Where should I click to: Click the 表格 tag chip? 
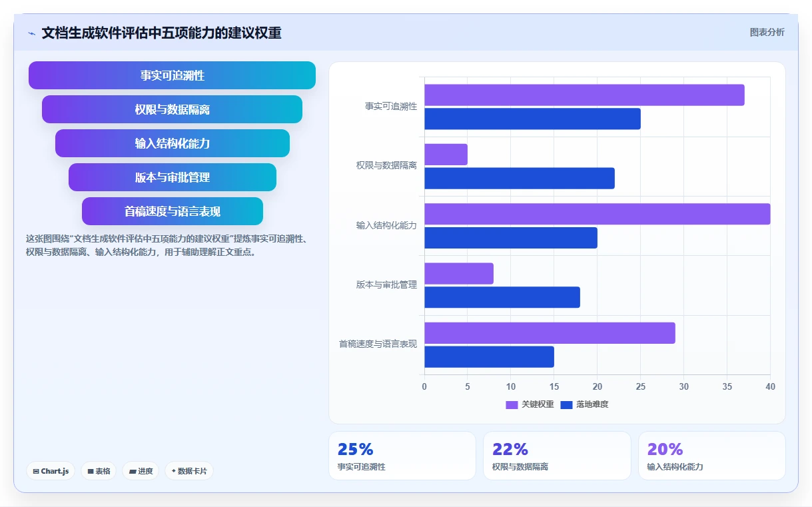(99, 471)
